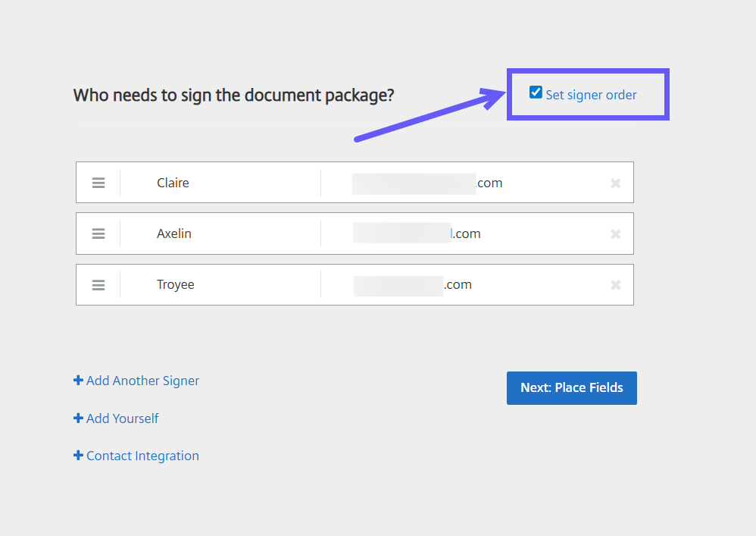Click Troyee's email address input
The height and width of the screenshot is (536, 756).
462,285
